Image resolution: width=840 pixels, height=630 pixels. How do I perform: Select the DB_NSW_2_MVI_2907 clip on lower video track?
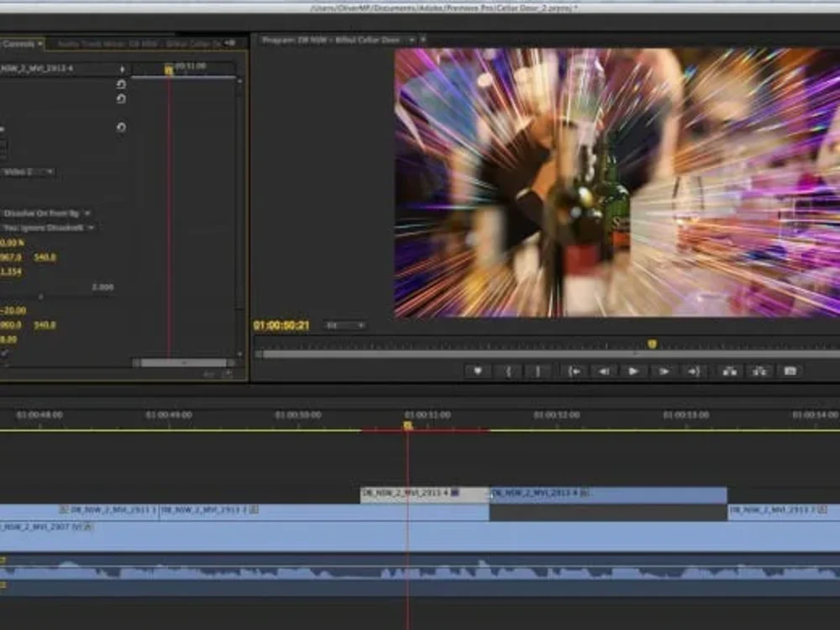(420, 536)
